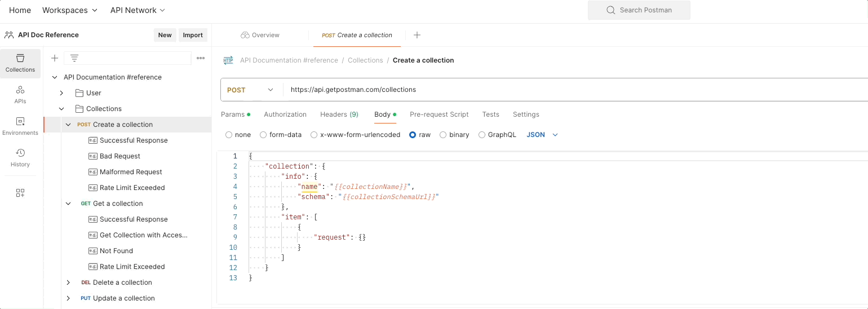This screenshot has width=868, height=309.
Task: Click API Documentation #reference breadcrumb link
Action: pyautogui.click(x=289, y=60)
